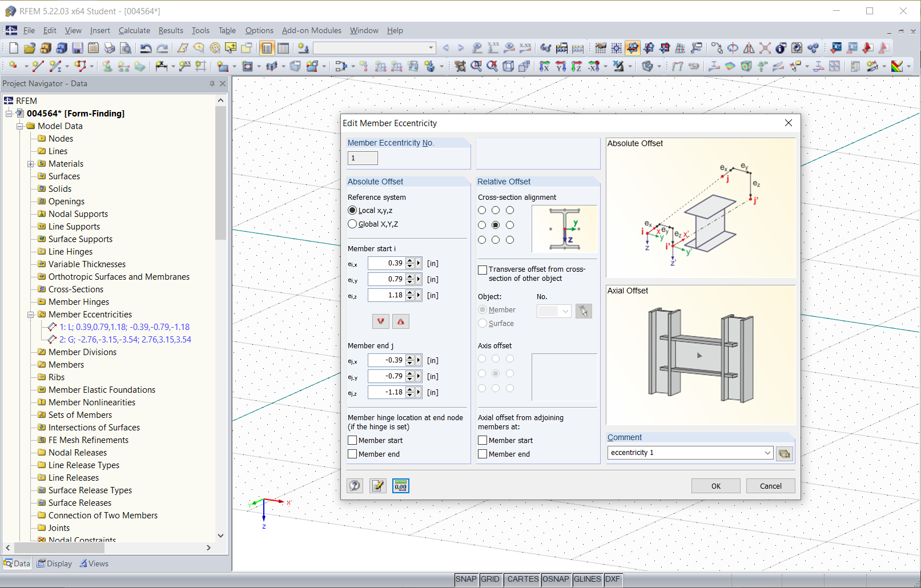Screen dimensions: 921x588
Task: Check Member end under Axial offset
Action: [x=482, y=454]
